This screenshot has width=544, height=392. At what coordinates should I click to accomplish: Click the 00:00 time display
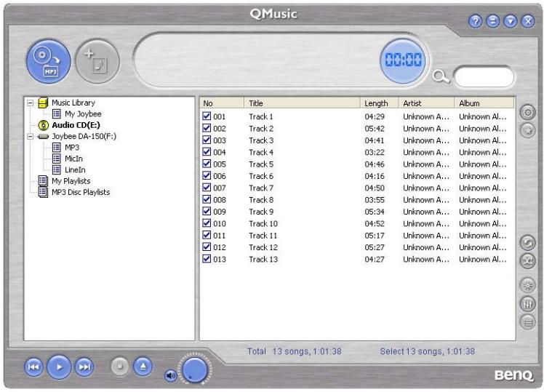403,60
